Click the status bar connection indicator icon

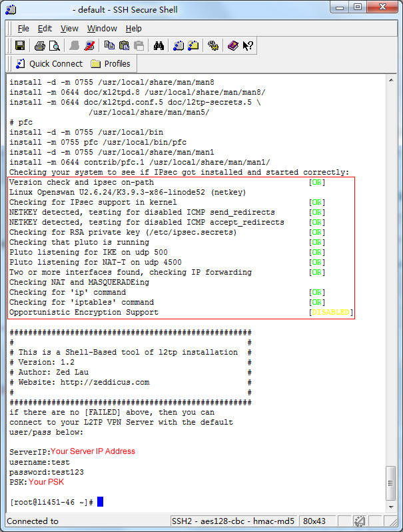pos(359,521)
